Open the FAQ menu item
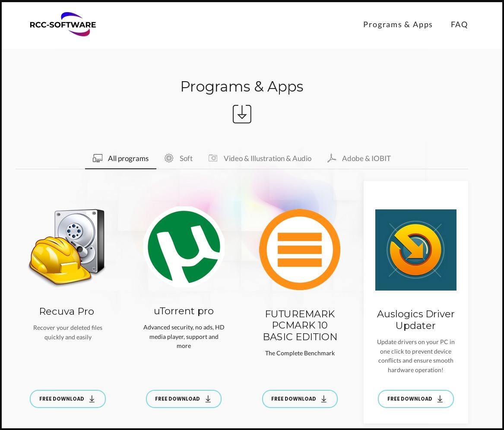The image size is (504, 430). click(x=459, y=25)
